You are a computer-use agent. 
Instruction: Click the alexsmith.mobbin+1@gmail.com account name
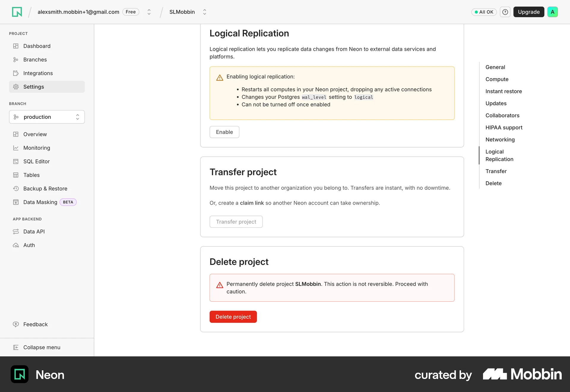coord(78,12)
